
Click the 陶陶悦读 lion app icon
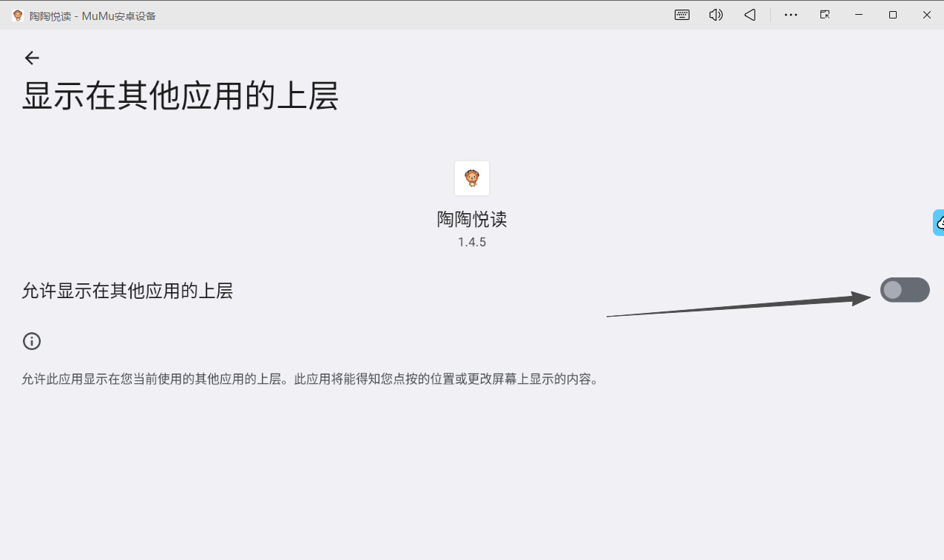click(471, 178)
